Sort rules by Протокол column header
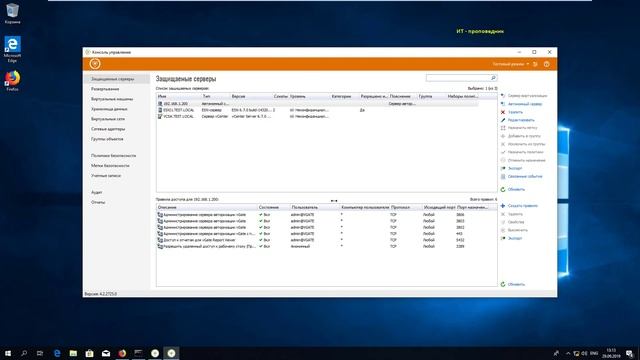640x360 pixels. tap(406, 207)
